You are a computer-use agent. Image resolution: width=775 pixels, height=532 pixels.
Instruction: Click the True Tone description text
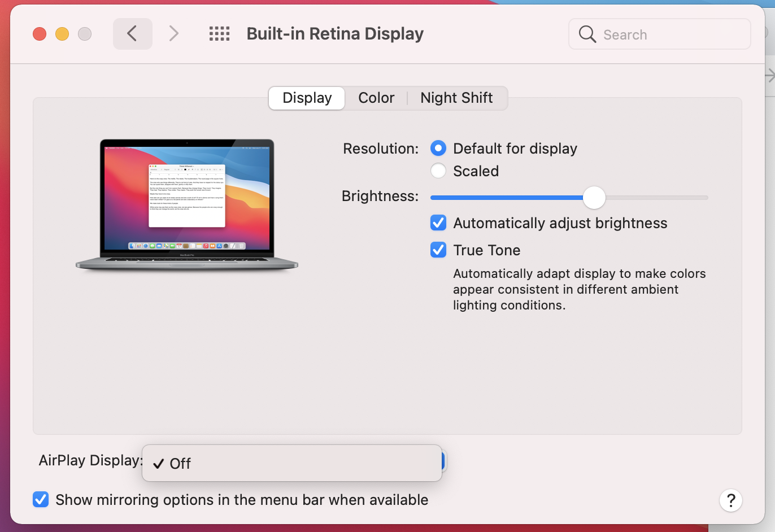[580, 289]
